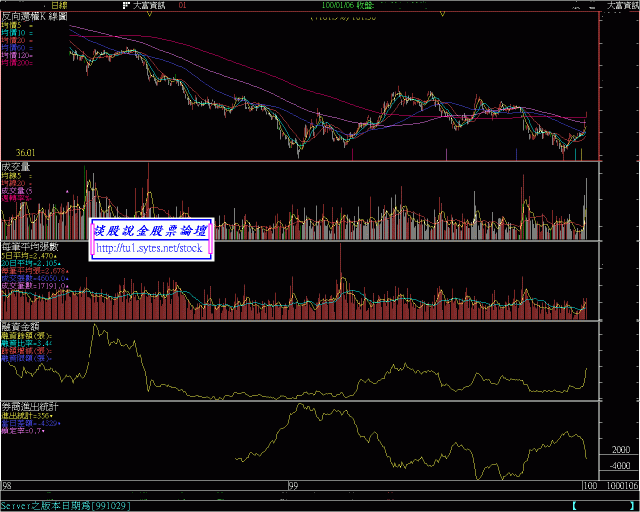This screenshot has width=640, height=512.
Task: Click the cyan bracket field in status bar
Action: tap(605, 506)
